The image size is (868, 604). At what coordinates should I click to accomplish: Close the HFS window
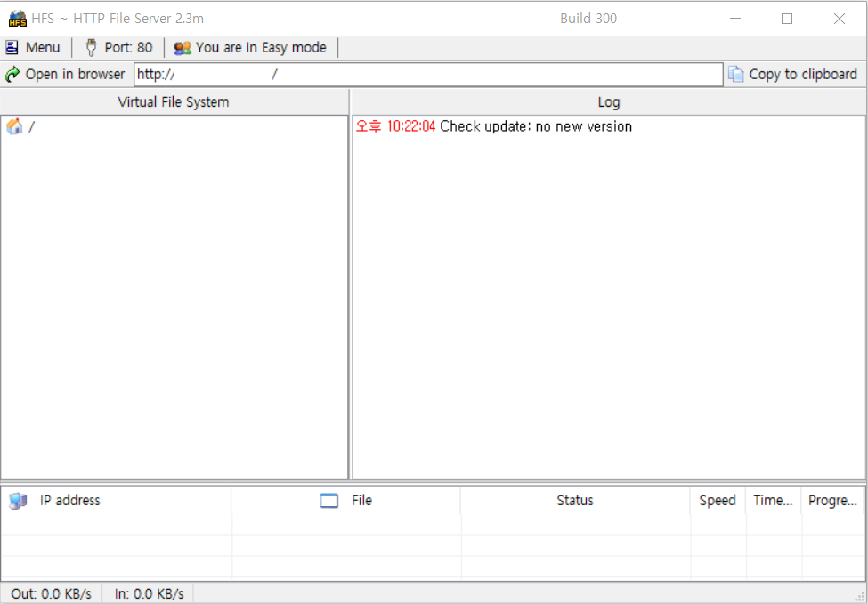pos(840,19)
